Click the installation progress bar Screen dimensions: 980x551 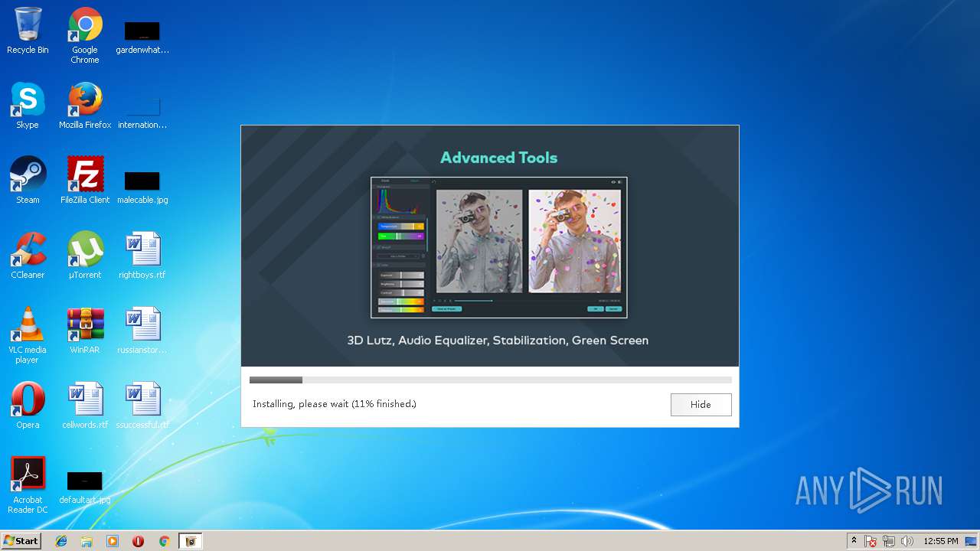pos(490,380)
